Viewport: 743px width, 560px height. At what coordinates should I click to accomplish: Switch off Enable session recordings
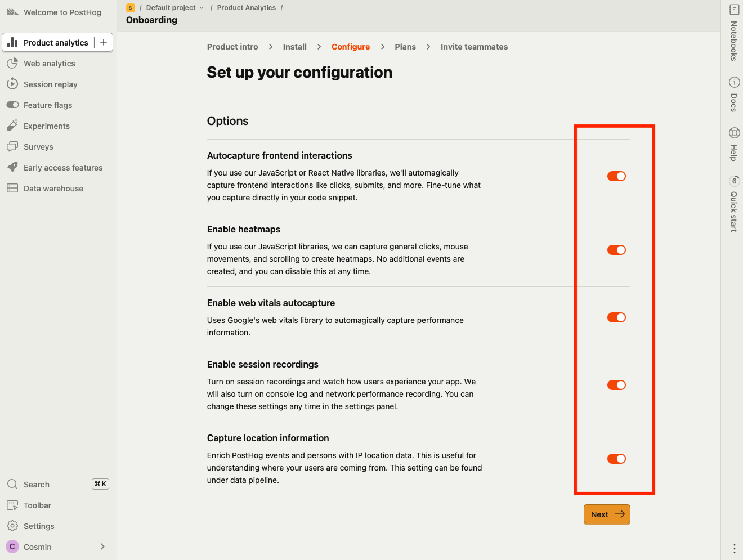[x=616, y=385]
